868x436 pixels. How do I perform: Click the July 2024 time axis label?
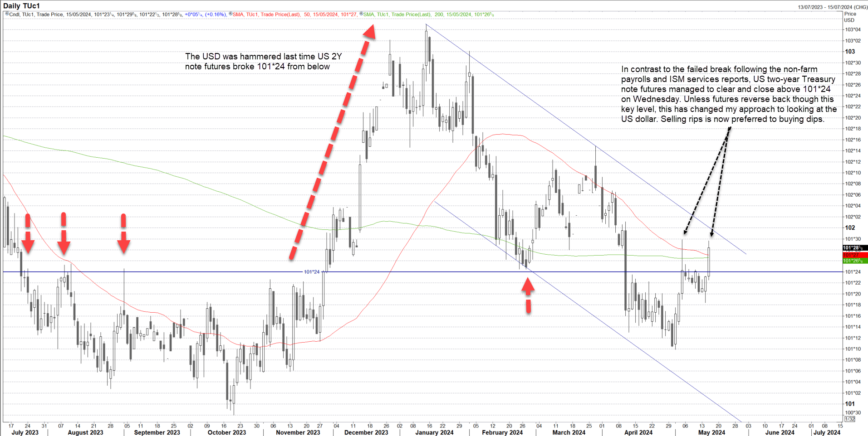tap(827, 432)
